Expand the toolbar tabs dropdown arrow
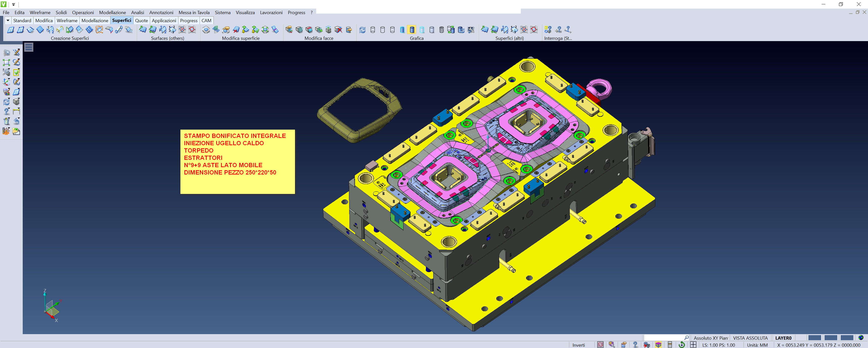Viewport: 868px width, 348px height. pos(8,20)
